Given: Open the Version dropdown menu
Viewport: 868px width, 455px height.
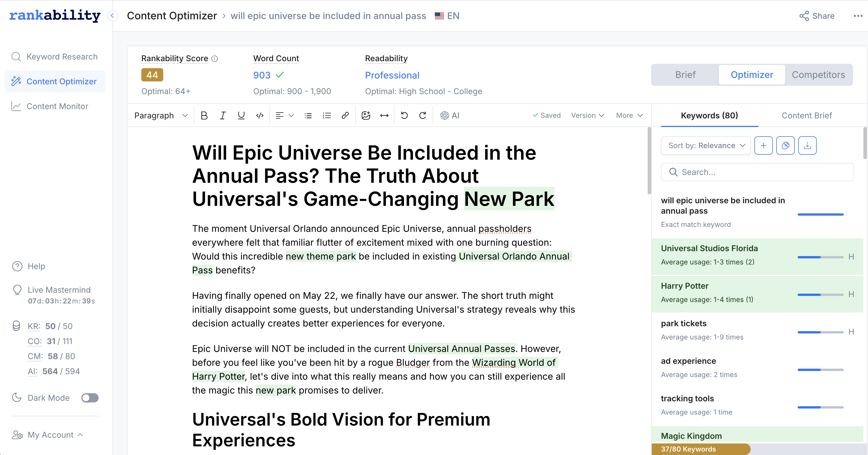Looking at the screenshot, I should (587, 115).
